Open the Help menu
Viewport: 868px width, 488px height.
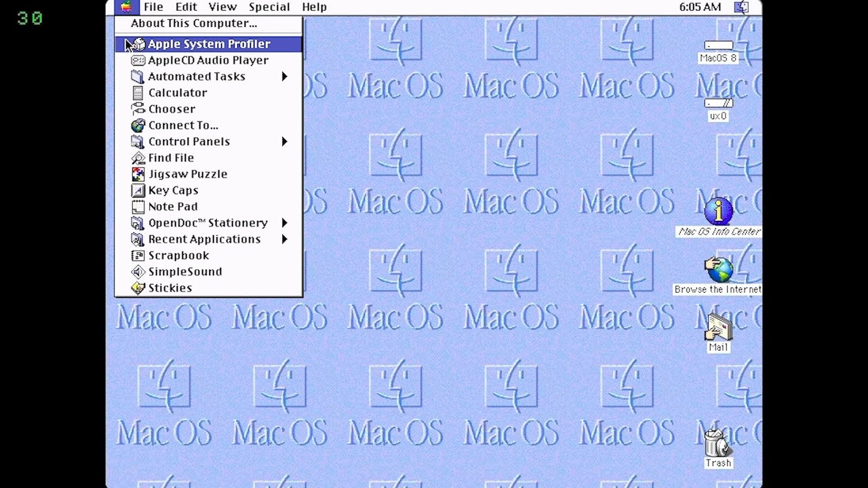pyautogui.click(x=314, y=7)
